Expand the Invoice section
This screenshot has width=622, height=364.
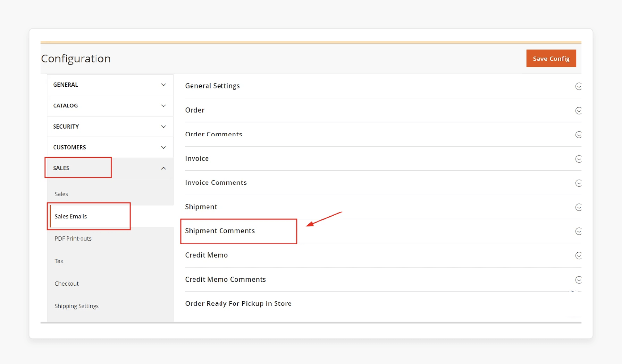click(x=383, y=158)
